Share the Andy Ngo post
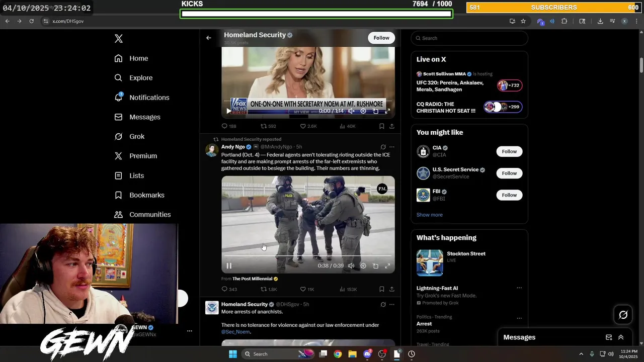Viewport: 644px width, 362px height. (x=392, y=289)
